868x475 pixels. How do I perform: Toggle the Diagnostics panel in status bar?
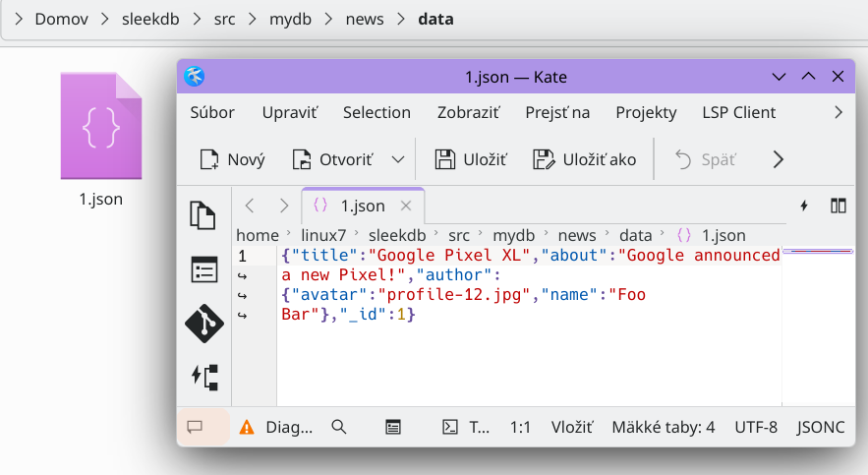(276, 427)
